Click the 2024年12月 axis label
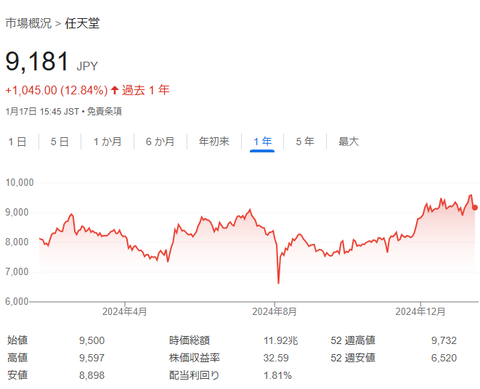This screenshot has height=389, width=480. coord(420,312)
